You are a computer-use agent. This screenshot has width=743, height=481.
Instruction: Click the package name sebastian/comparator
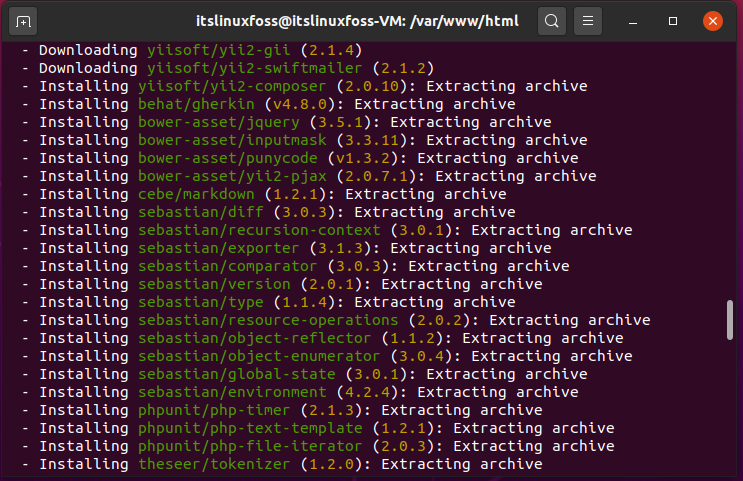pyautogui.click(x=228, y=266)
